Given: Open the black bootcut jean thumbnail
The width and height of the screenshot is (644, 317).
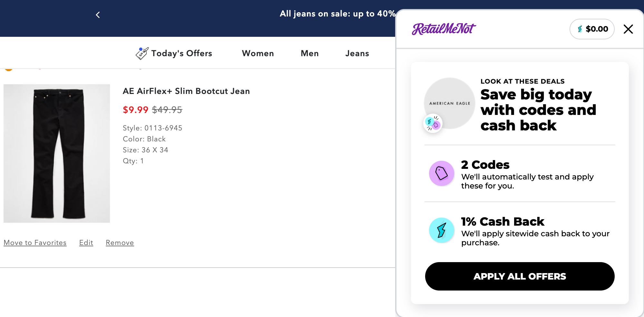Looking at the screenshot, I should click(57, 153).
